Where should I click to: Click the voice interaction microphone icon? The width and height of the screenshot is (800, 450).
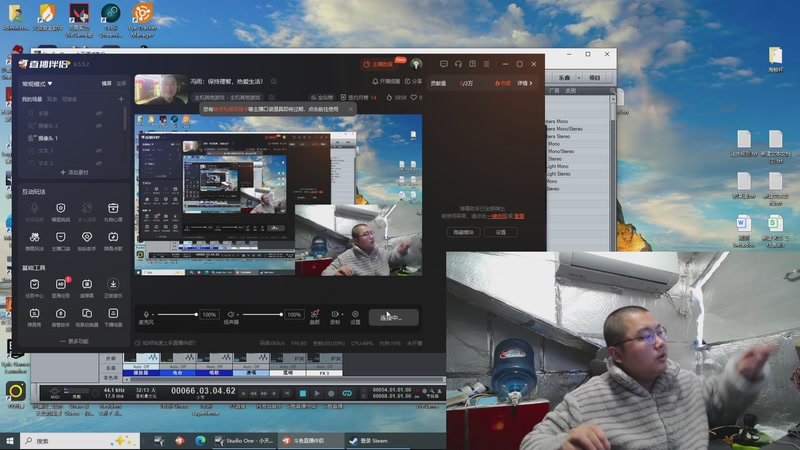[x=34, y=208]
